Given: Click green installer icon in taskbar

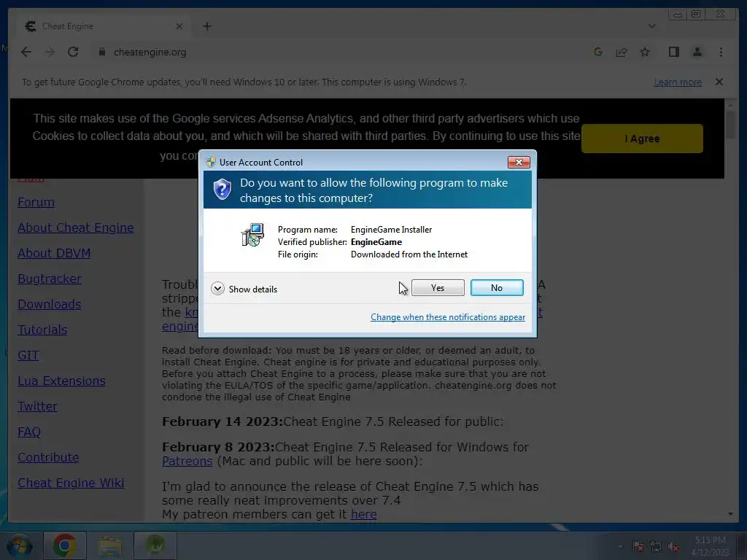Looking at the screenshot, I should (155, 545).
